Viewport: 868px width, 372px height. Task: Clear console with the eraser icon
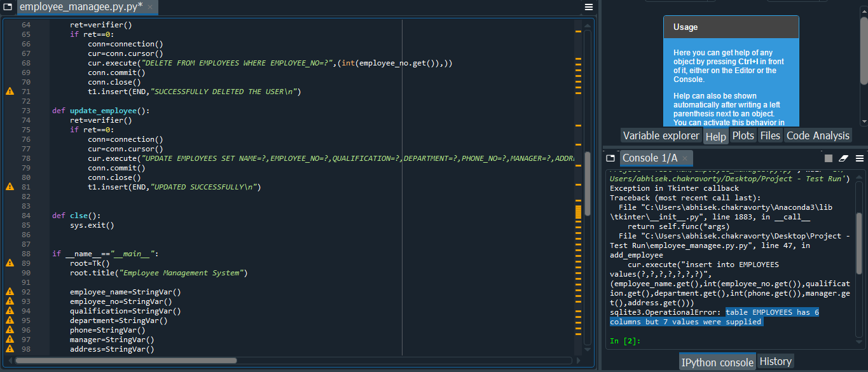[x=844, y=158]
